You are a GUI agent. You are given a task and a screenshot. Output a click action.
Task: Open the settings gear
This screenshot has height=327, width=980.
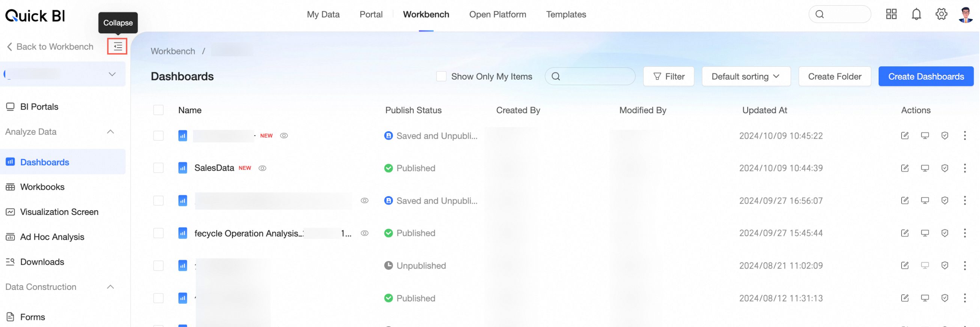click(941, 14)
